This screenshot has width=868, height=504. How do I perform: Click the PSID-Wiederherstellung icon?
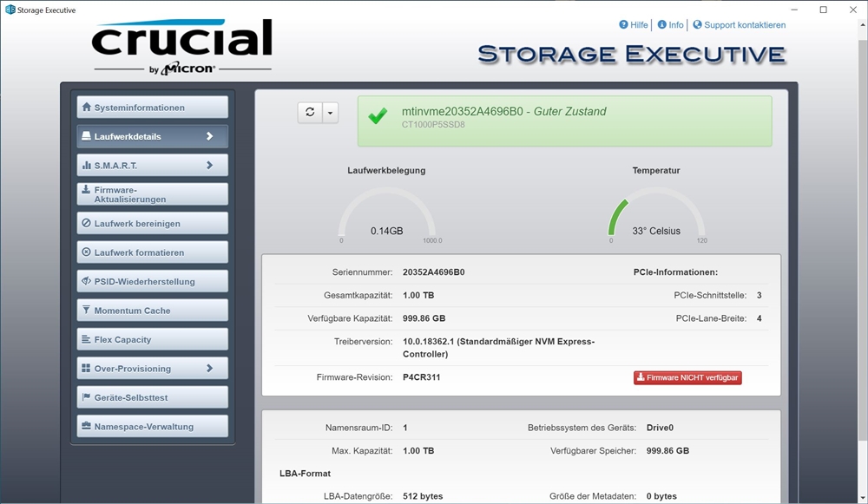click(86, 281)
